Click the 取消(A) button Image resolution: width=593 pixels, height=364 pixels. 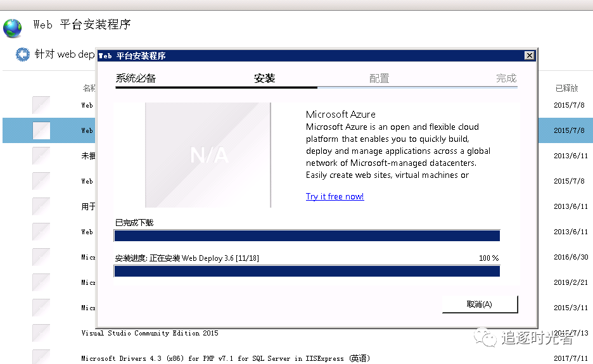click(480, 304)
